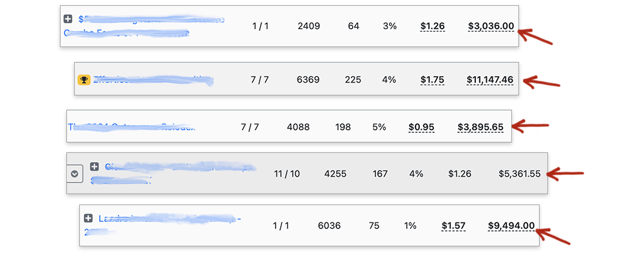The image size is (644, 258).
Task: Click the underlined $9,494.00 revenue value
Action: [x=511, y=226]
